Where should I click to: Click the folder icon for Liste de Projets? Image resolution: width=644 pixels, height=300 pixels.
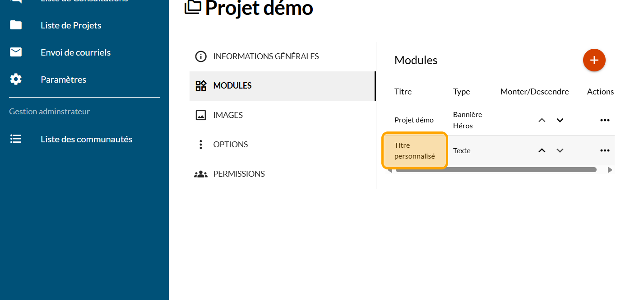[16, 25]
